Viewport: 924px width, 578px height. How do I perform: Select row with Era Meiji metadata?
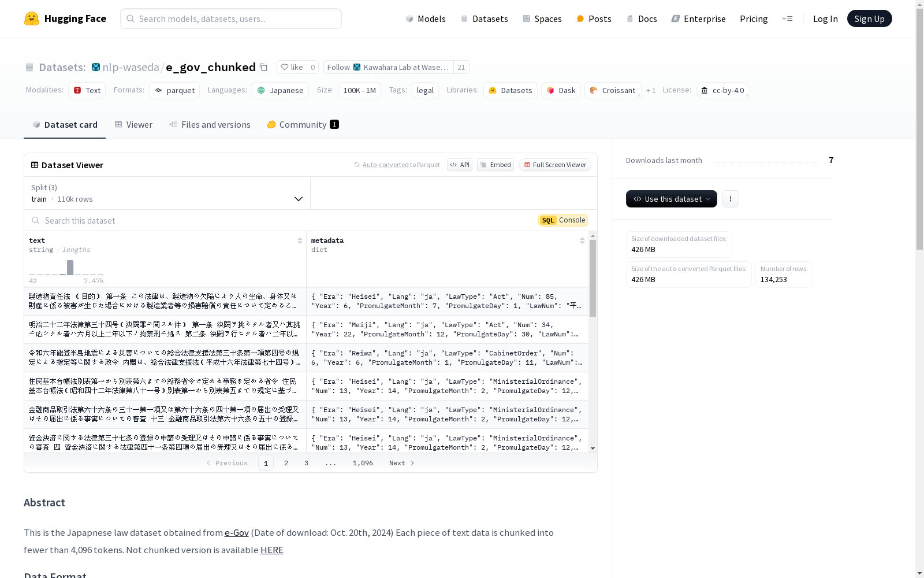point(306,329)
